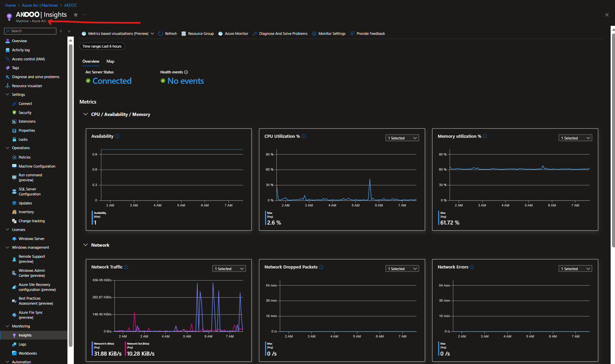Click the Network Dropped Packets info icon

click(321, 267)
